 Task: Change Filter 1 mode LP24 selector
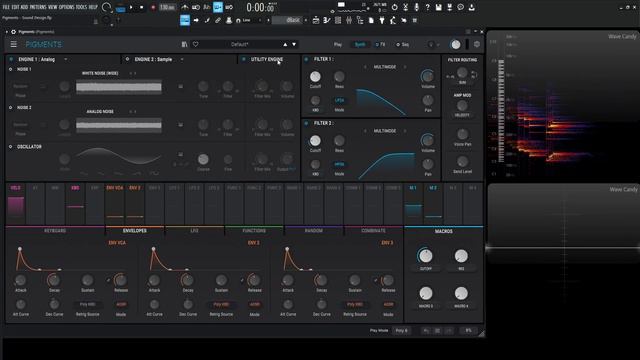coord(339,100)
